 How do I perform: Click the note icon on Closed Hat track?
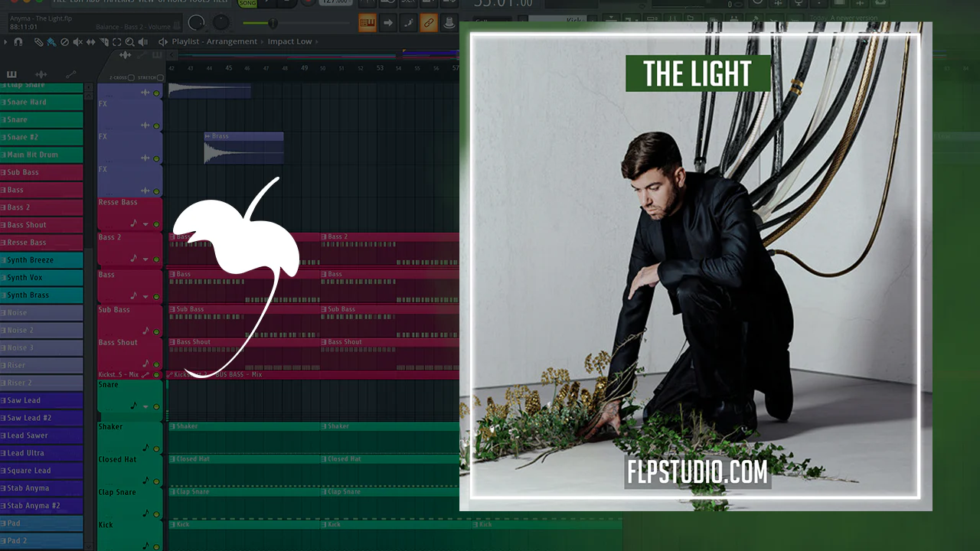pyautogui.click(x=145, y=481)
